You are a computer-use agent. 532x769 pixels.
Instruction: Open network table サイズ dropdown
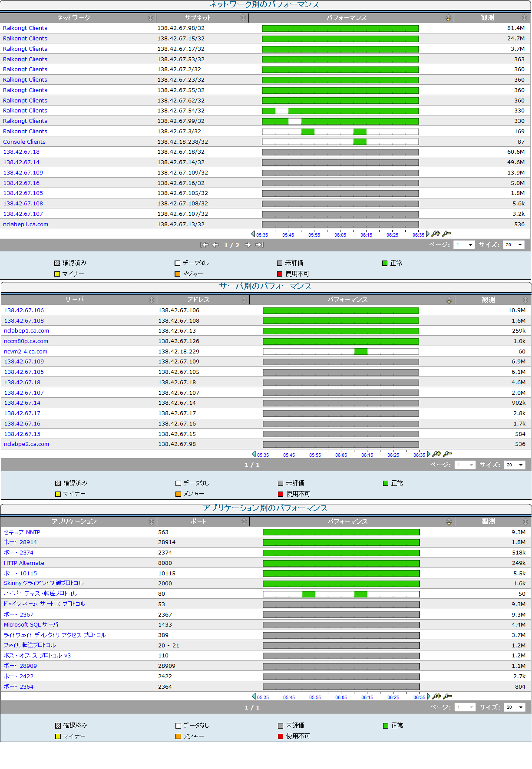click(514, 245)
